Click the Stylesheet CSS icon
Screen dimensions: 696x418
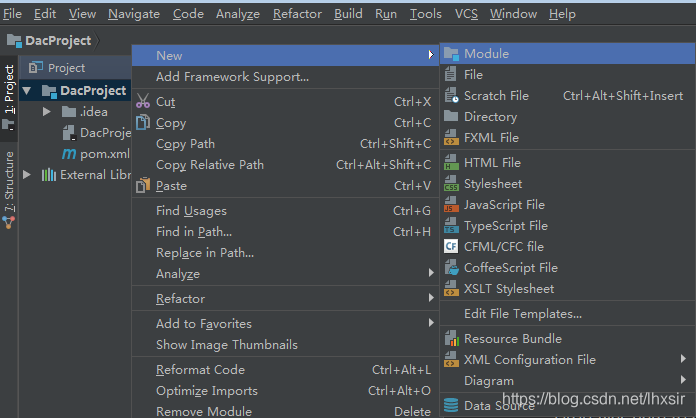[x=451, y=184]
